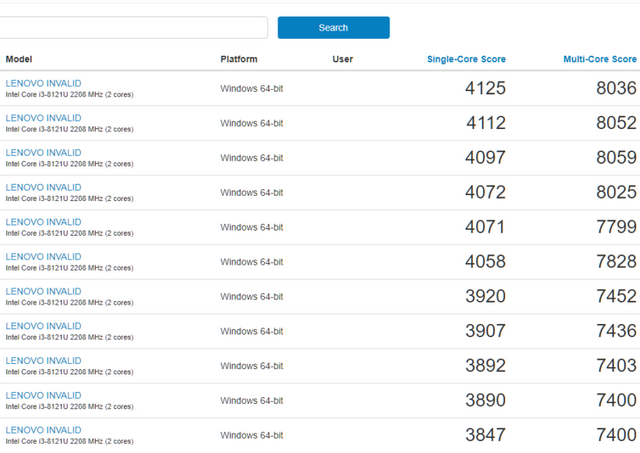The width and height of the screenshot is (640, 453).
Task: Sort by Multi-Core Score column header
Action: point(599,59)
